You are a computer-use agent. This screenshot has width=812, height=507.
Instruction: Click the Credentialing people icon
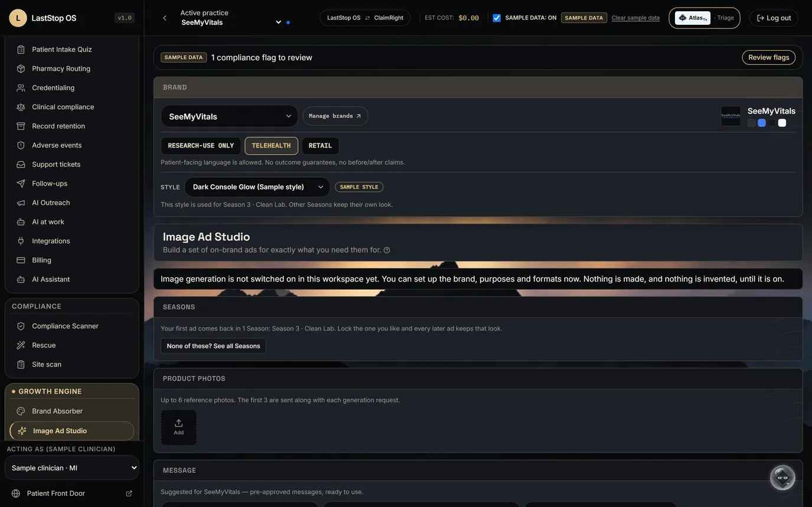(x=21, y=88)
